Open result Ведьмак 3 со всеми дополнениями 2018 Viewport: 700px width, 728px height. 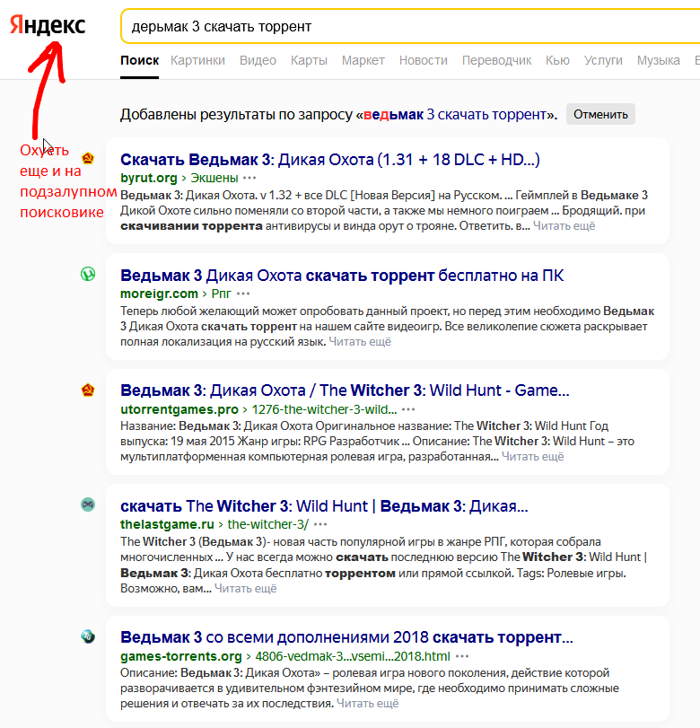[346, 637]
